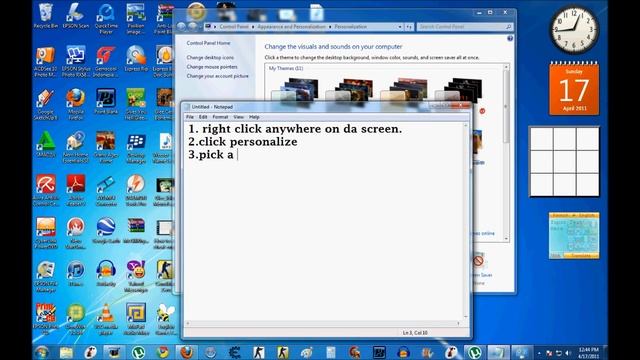Screen dimensions: 640x360
Task: Open Notepad's View menu
Action: tap(238, 117)
